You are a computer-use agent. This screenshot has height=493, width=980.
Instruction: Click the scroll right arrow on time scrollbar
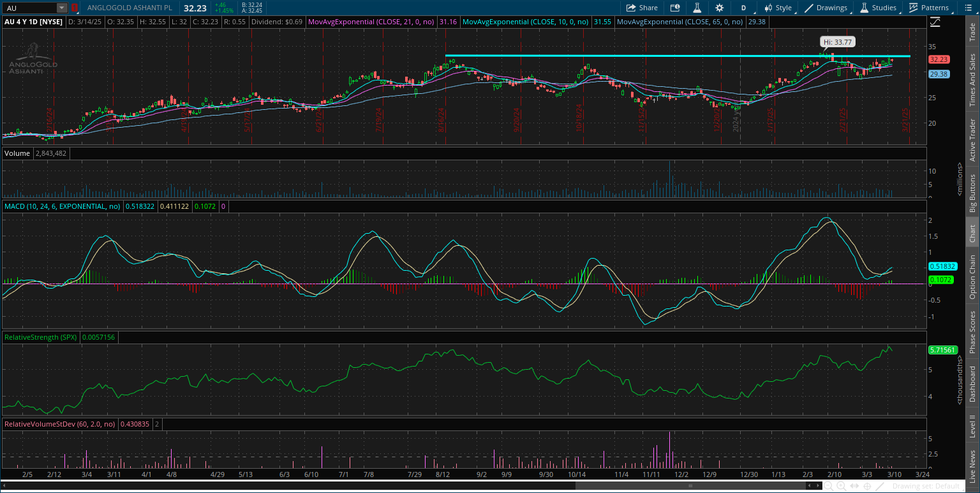(819, 486)
